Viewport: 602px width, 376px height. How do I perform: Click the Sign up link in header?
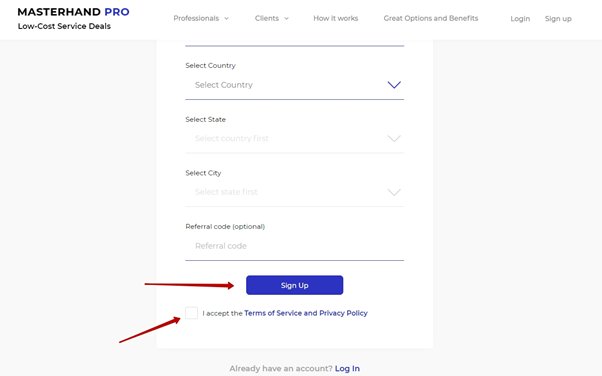[558, 19]
